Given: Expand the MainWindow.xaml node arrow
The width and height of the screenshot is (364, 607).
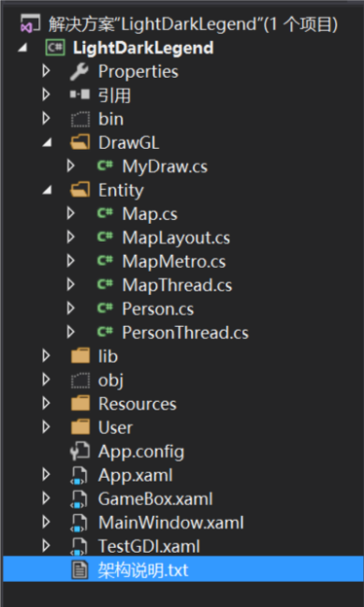Looking at the screenshot, I should coord(46,522).
